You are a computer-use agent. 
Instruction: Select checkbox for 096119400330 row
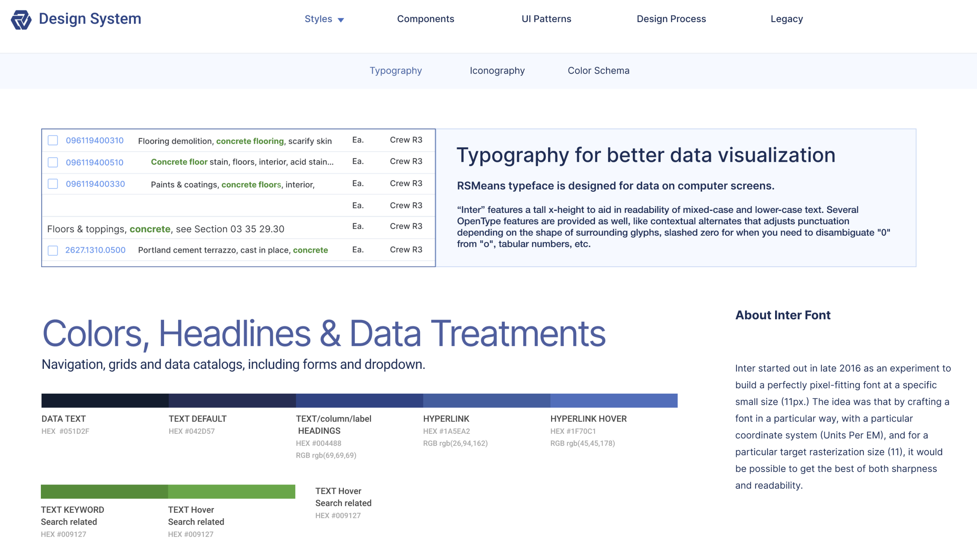point(53,184)
